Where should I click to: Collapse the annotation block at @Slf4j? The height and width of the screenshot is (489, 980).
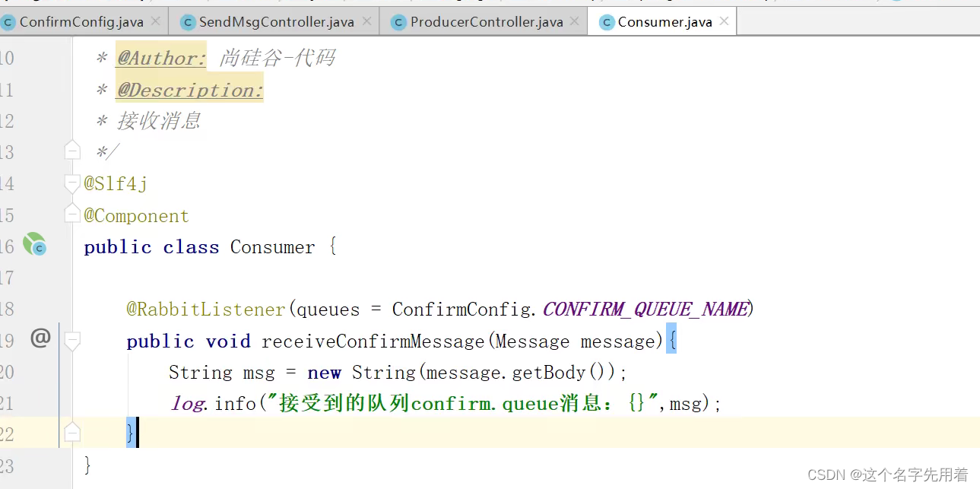[72, 183]
